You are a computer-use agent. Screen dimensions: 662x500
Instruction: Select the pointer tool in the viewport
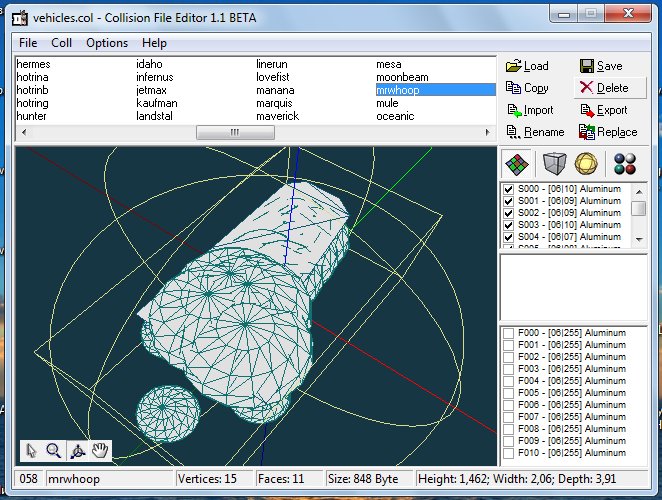31,451
